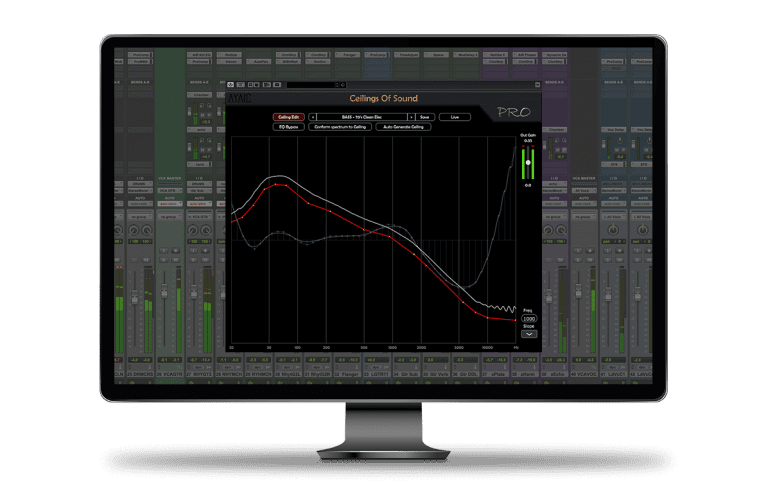Image resolution: width=768 pixels, height=487 pixels.
Task: Click the round icon beside header preset field
Action: pyautogui.click(x=343, y=85)
